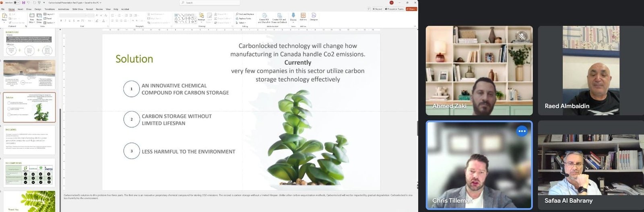The width and height of the screenshot is (644, 212).
Task: Open the font name combo box
Action: pos(73,15)
